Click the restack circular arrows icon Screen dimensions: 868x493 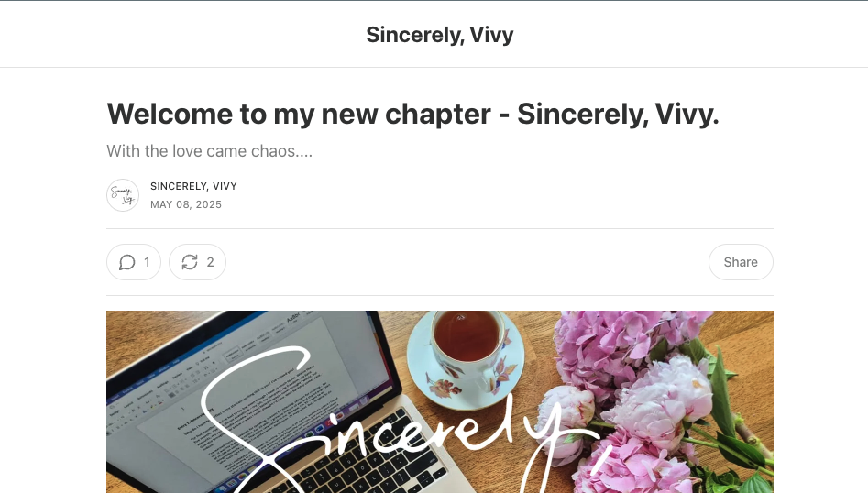(190, 262)
